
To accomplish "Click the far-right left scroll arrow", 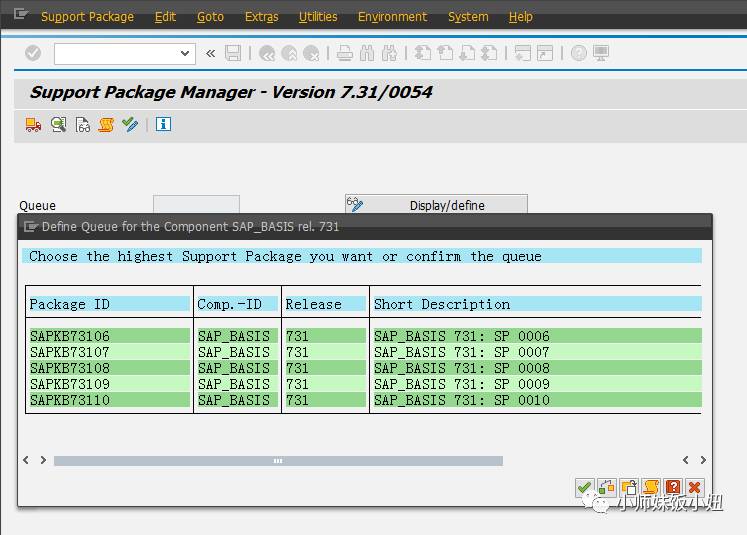I will click(686, 460).
